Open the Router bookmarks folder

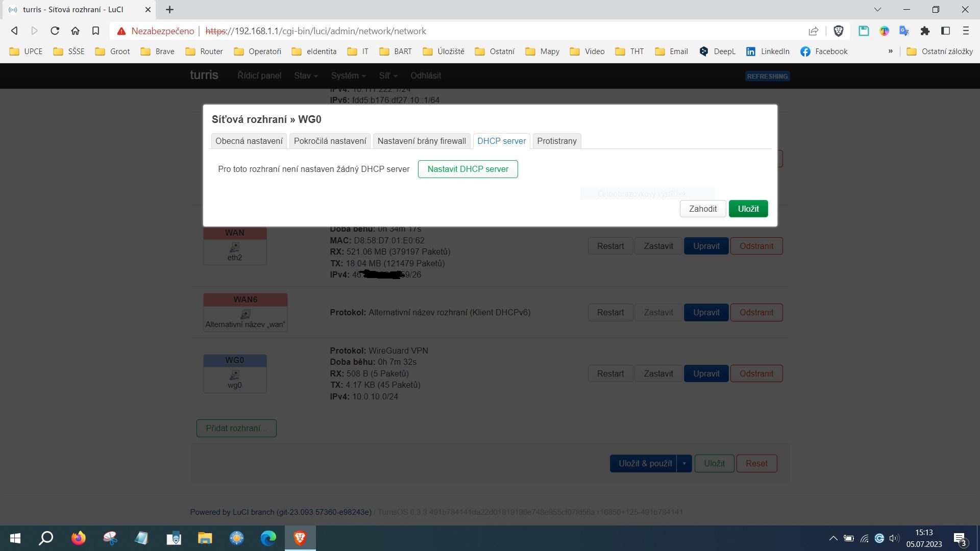[x=204, y=52]
